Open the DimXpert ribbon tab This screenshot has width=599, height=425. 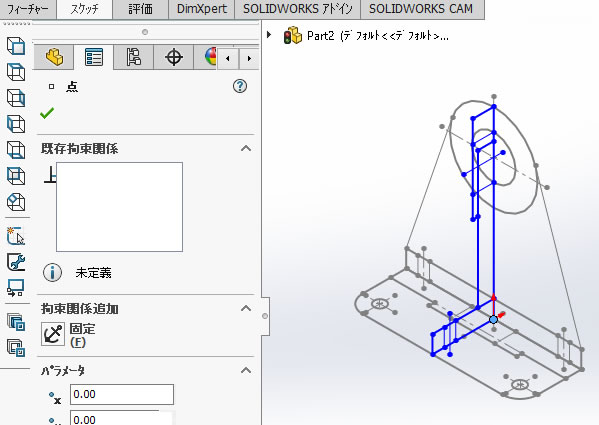pyautogui.click(x=202, y=9)
